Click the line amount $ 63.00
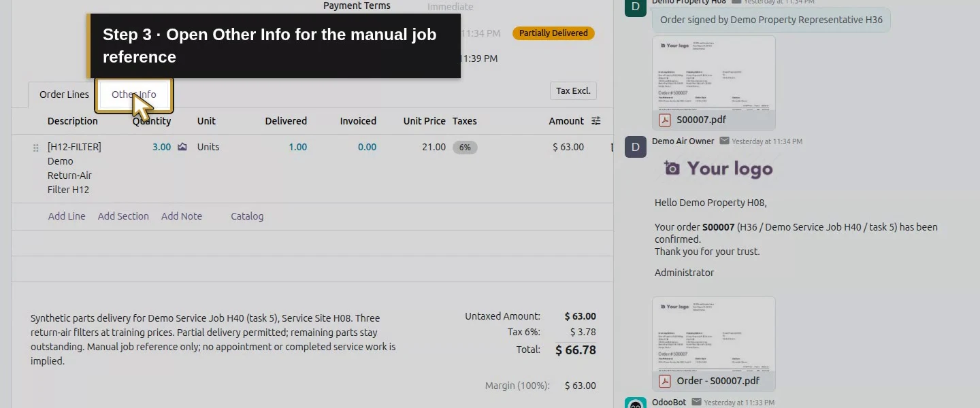The width and height of the screenshot is (980, 408). tap(568, 147)
